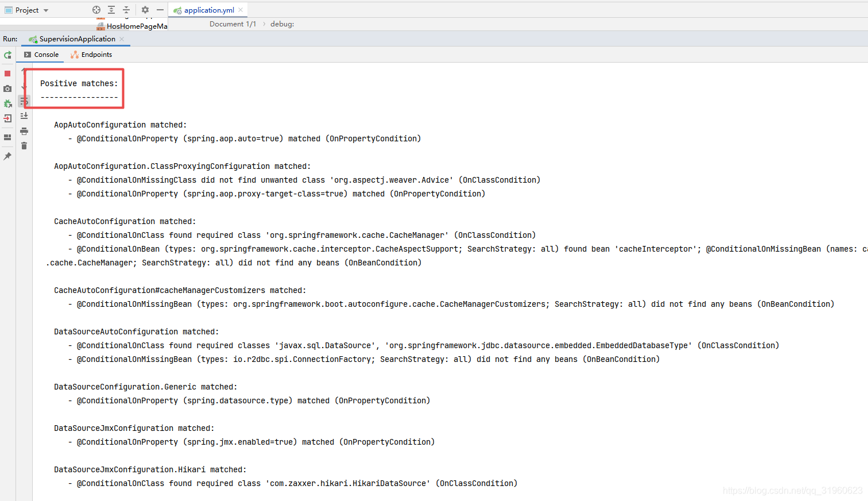Close the application.yml tab
Image resolution: width=868 pixels, height=501 pixels.
click(241, 10)
